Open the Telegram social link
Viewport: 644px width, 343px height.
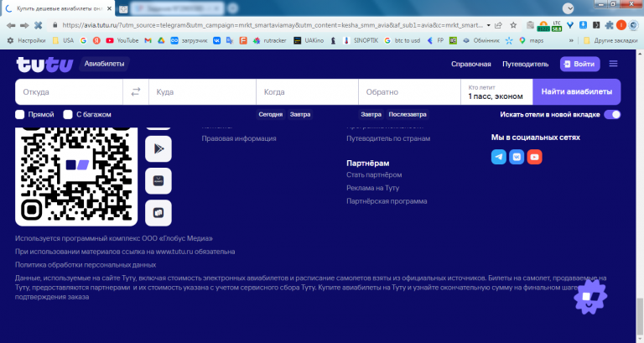tap(499, 157)
